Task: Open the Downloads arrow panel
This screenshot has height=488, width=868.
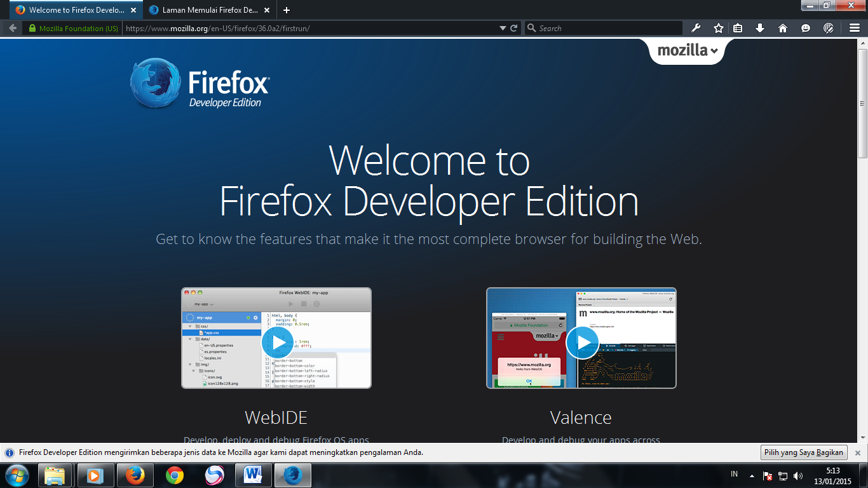Action: point(760,28)
